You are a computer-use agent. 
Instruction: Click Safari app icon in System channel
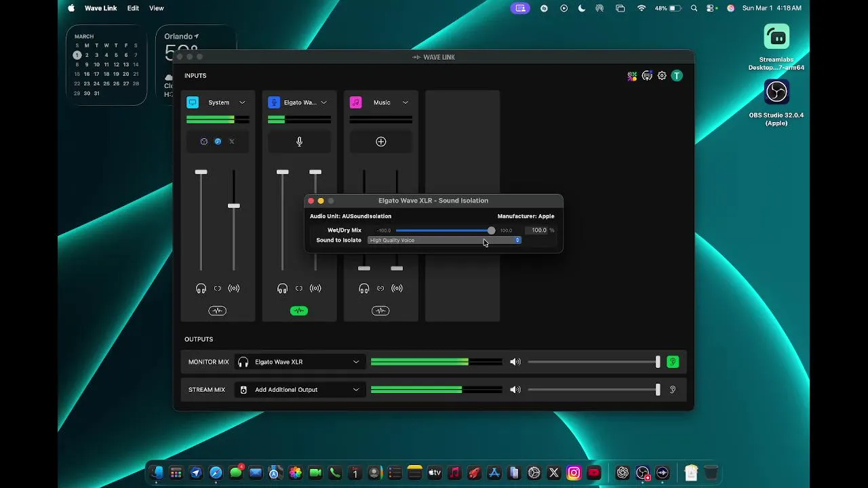(218, 142)
